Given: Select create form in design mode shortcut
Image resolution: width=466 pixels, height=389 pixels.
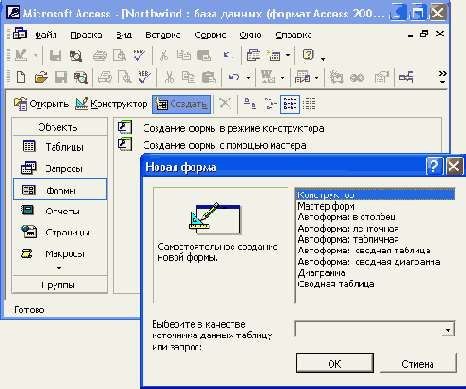Looking at the screenshot, I should pyautogui.click(x=221, y=128).
